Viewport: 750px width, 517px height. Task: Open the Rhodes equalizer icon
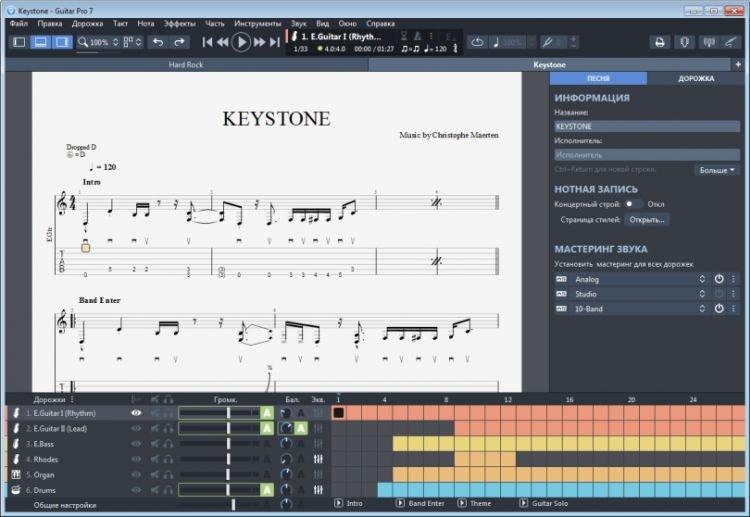[318, 459]
